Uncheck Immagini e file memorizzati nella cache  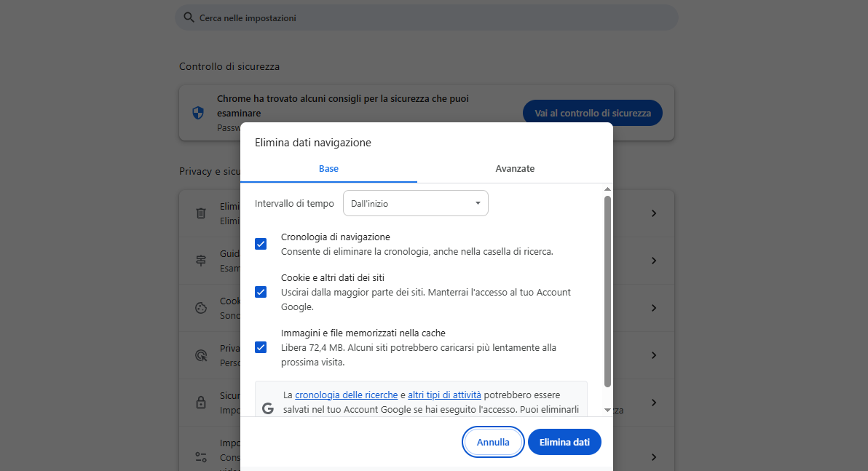[261, 347]
